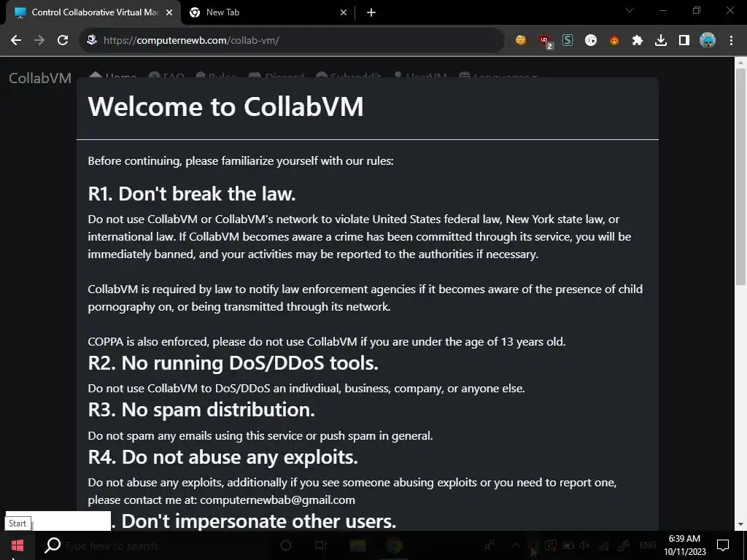Click the COPPA is also enforced sentence
This screenshot has width=747, height=560.
[x=327, y=342]
